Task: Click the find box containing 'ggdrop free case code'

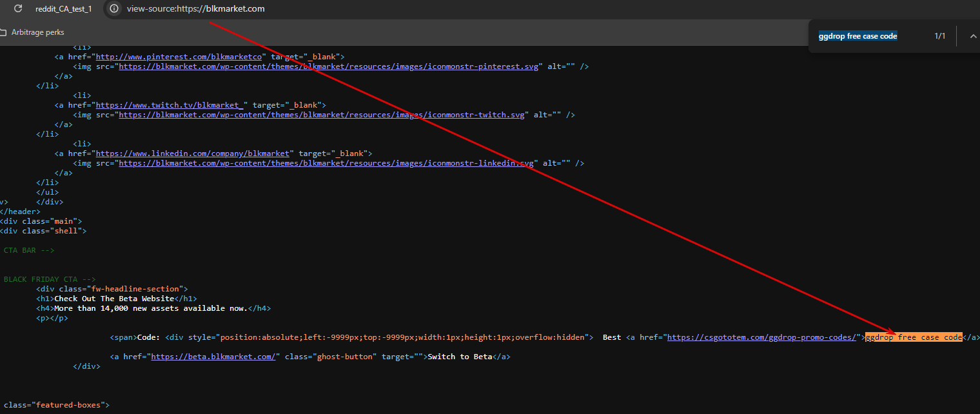Action: coord(858,36)
